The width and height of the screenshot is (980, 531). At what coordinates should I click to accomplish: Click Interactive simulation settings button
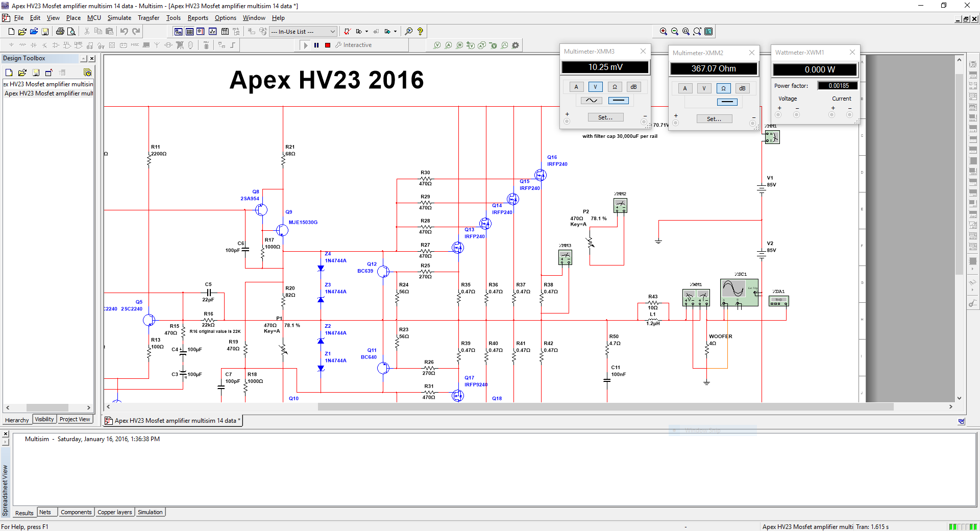(354, 45)
